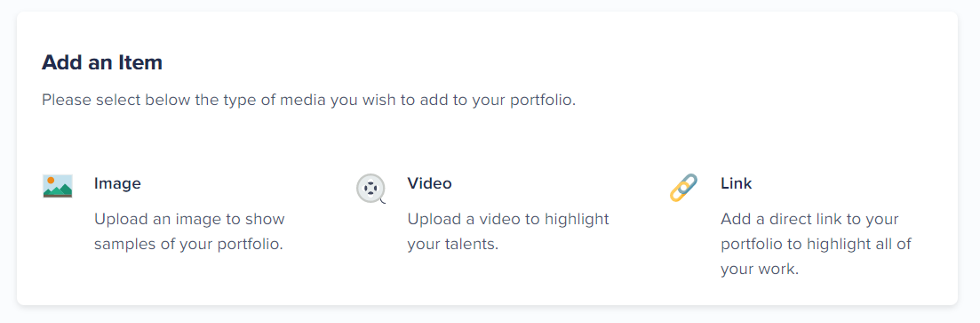Pick the chain Link icon
The image size is (980, 323).
684,188
